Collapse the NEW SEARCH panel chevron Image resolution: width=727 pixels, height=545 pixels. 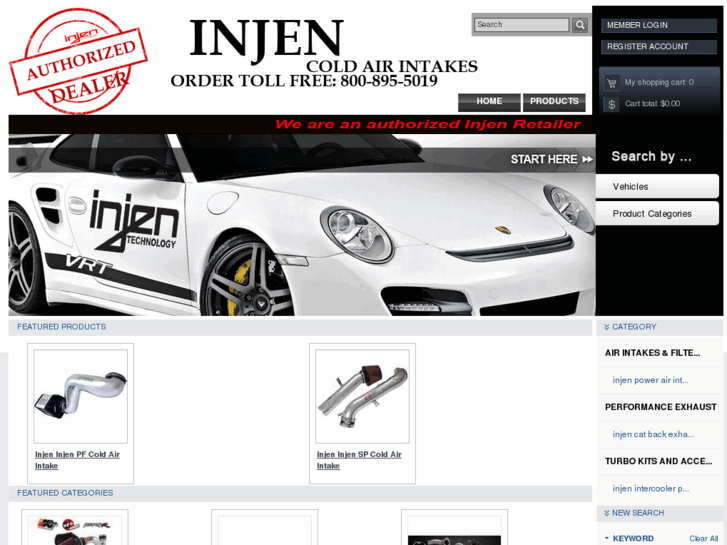tap(606, 513)
